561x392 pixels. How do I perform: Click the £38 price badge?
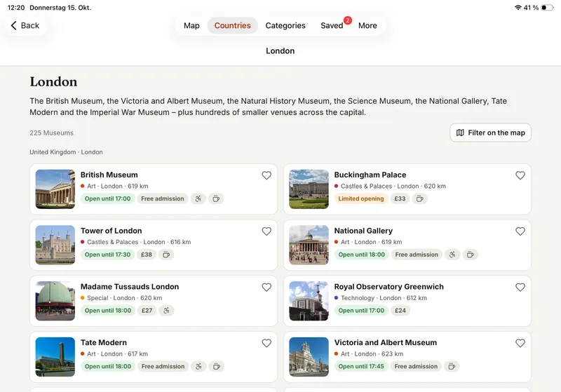[x=147, y=255]
